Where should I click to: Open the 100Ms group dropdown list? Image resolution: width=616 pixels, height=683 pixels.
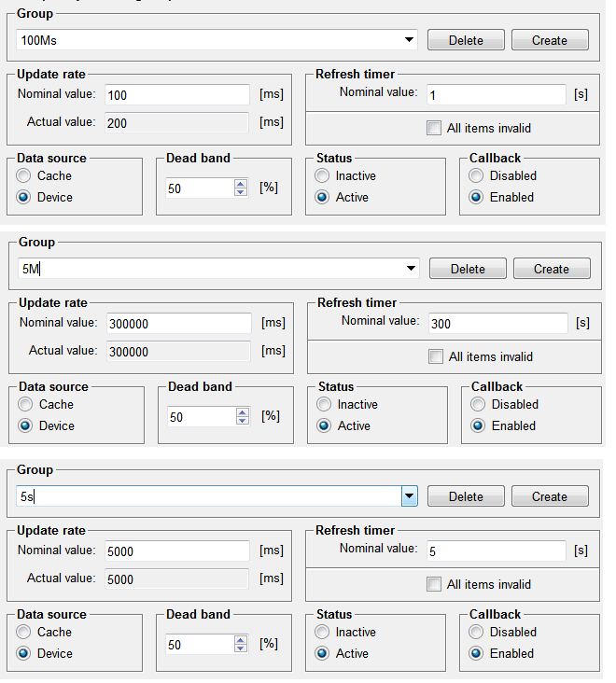click(409, 40)
